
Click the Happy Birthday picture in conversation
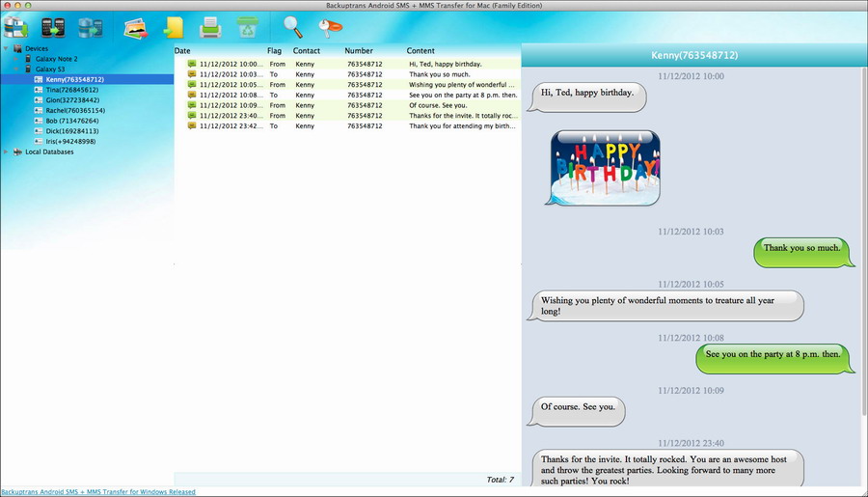click(x=603, y=168)
